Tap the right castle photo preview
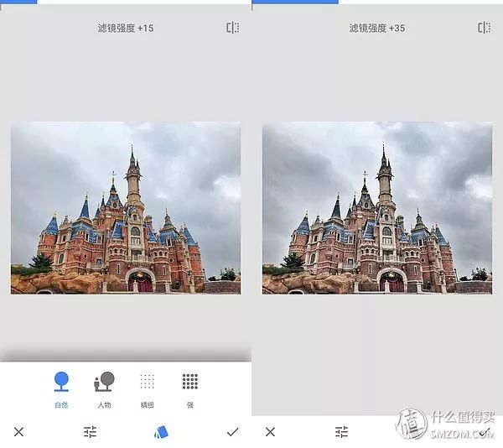The image size is (503, 448). tap(377, 208)
